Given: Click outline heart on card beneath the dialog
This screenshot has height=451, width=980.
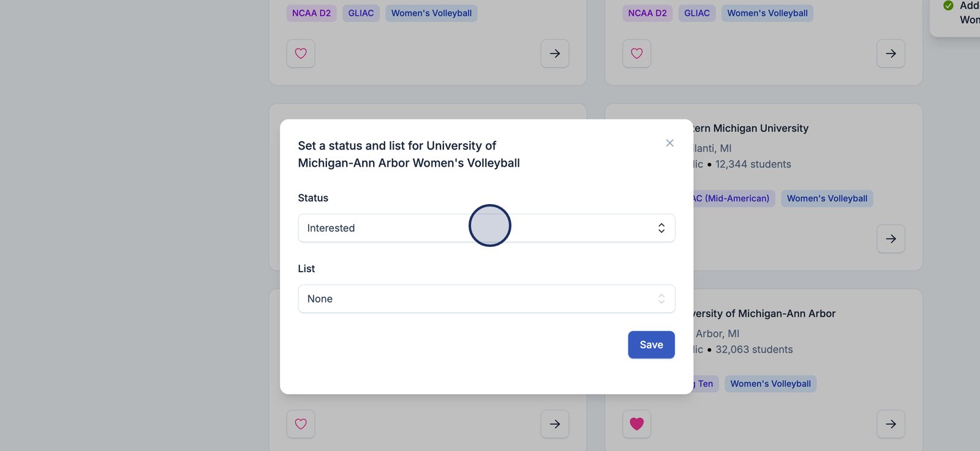Looking at the screenshot, I should pos(301,424).
